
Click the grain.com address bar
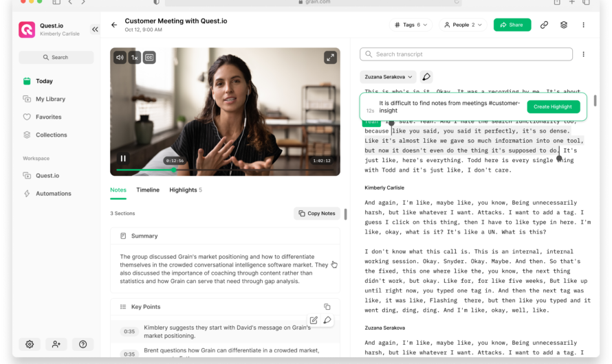pyautogui.click(x=313, y=2)
